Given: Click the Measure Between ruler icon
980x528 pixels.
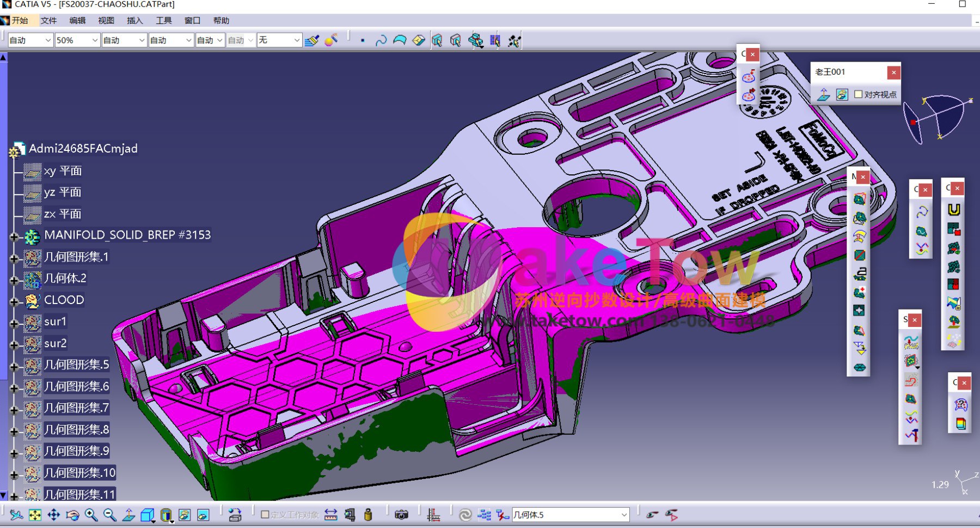Looking at the screenshot, I should click(330, 515).
